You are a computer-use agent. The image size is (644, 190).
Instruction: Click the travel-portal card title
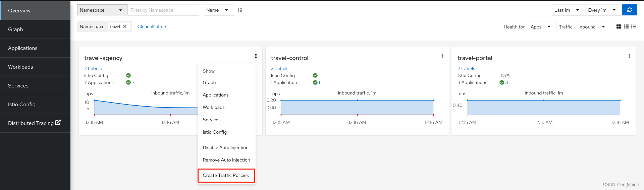[x=475, y=58]
